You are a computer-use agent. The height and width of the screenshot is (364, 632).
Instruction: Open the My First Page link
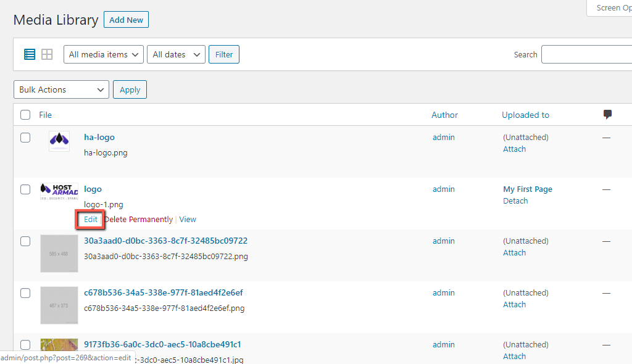pyautogui.click(x=528, y=189)
